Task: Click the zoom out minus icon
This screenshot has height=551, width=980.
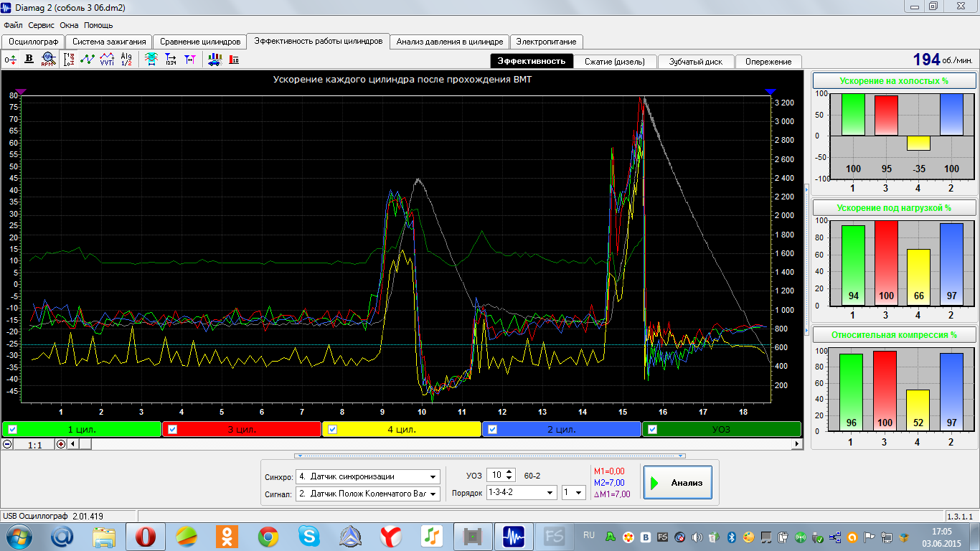Action: 7,444
